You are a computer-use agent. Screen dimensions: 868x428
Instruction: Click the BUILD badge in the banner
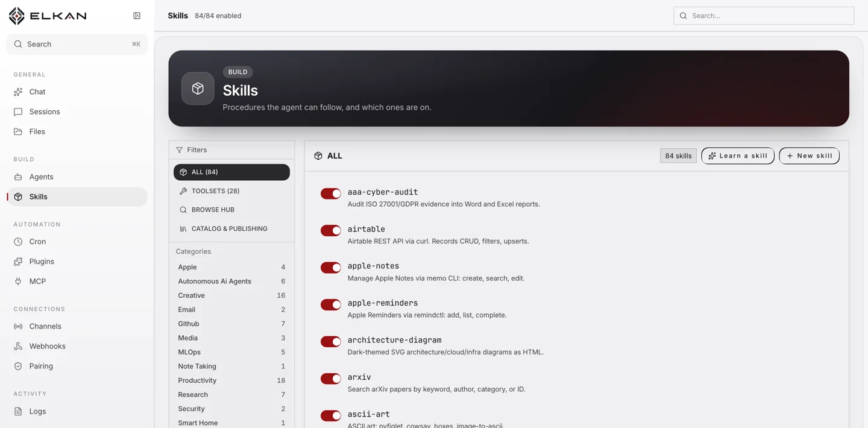click(x=237, y=72)
